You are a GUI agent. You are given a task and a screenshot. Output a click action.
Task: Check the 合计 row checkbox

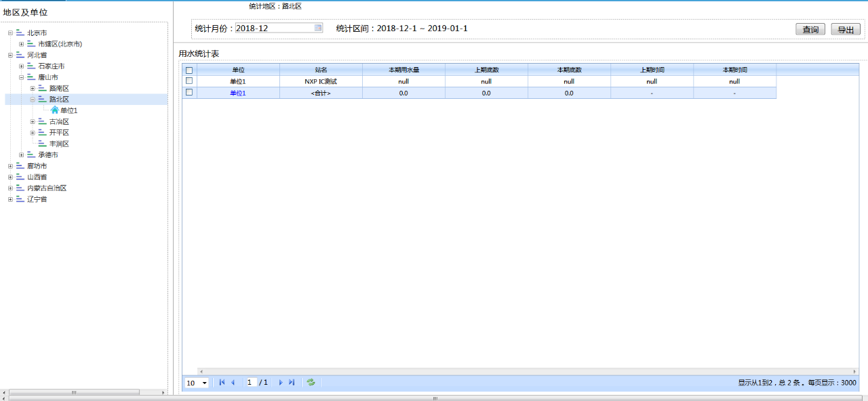(x=189, y=93)
